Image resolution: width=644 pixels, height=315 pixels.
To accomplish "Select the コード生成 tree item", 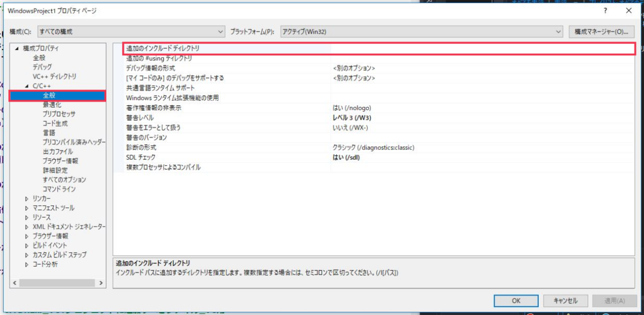I will 56,123.
